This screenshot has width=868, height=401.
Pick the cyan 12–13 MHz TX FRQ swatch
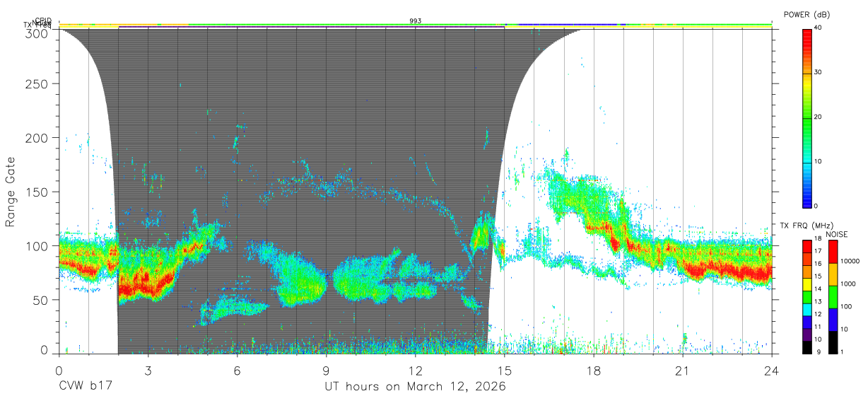(807, 311)
